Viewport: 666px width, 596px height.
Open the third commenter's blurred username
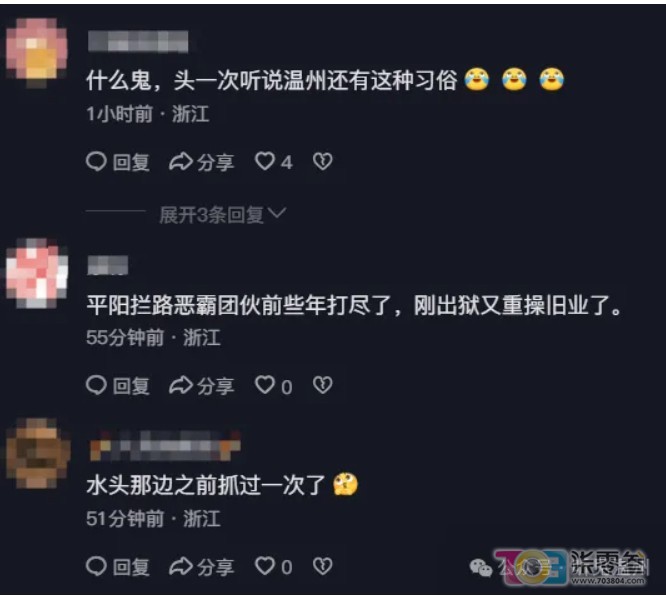click(x=165, y=445)
